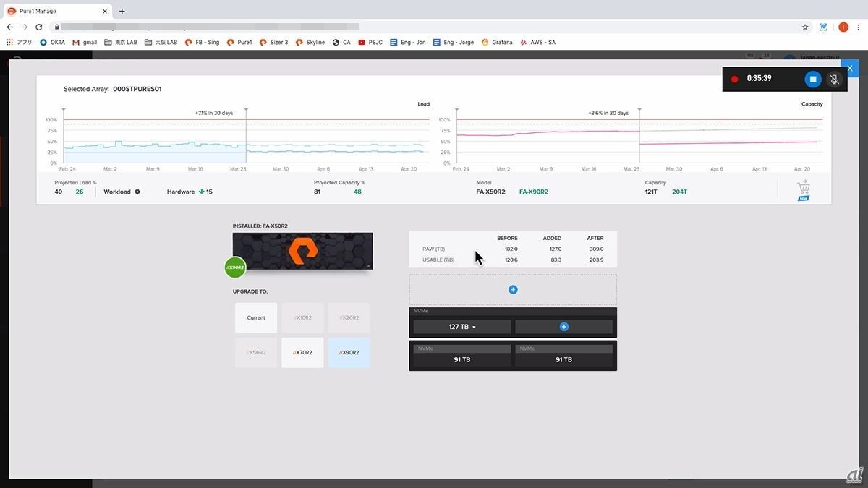Close the upgrade planner overlay

point(850,68)
